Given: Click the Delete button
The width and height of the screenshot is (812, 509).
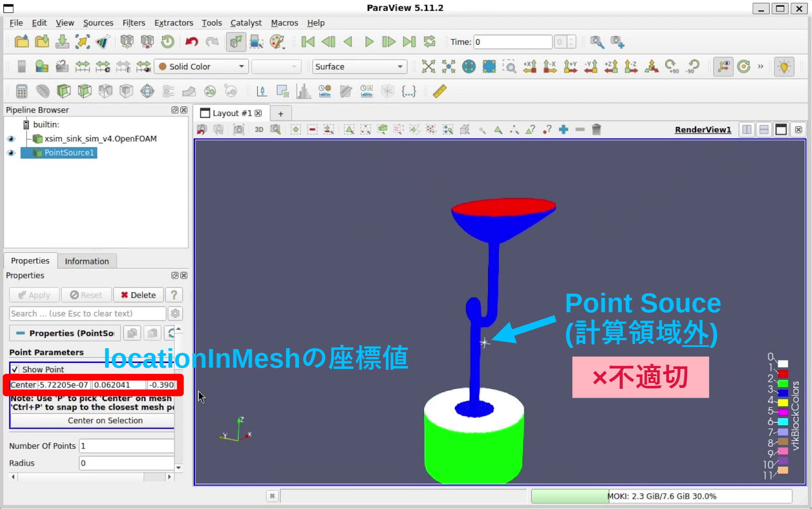Looking at the screenshot, I should coord(138,295).
